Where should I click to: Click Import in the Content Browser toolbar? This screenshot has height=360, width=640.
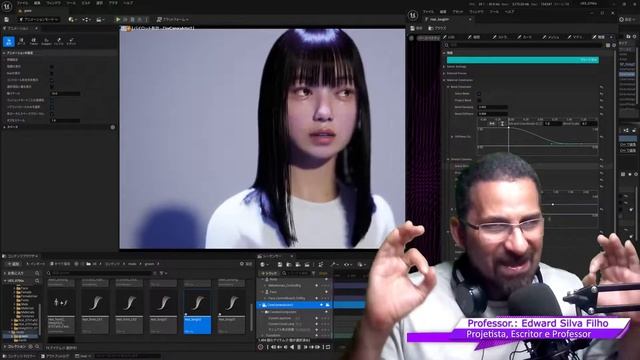coord(37,264)
